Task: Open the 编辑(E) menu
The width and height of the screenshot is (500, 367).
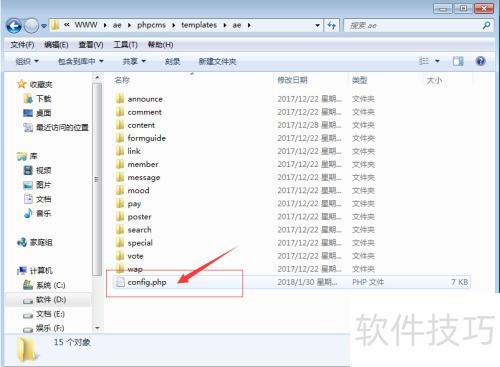Action: coord(56,45)
